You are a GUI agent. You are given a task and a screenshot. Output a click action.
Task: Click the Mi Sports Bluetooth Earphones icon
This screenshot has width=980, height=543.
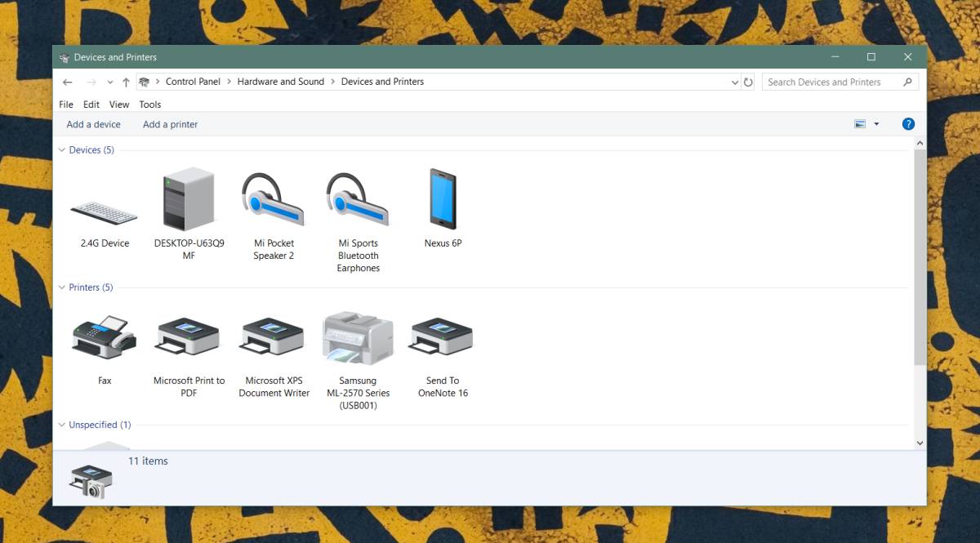tap(358, 200)
